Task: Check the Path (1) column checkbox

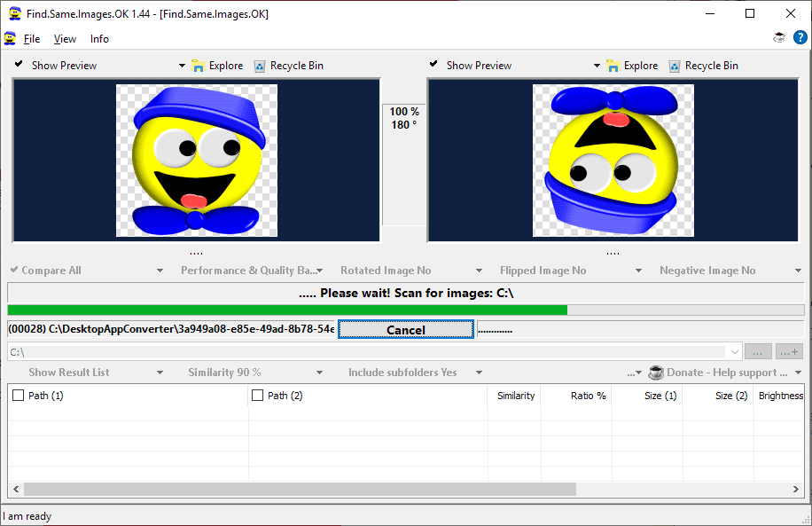Action: [x=18, y=396]
